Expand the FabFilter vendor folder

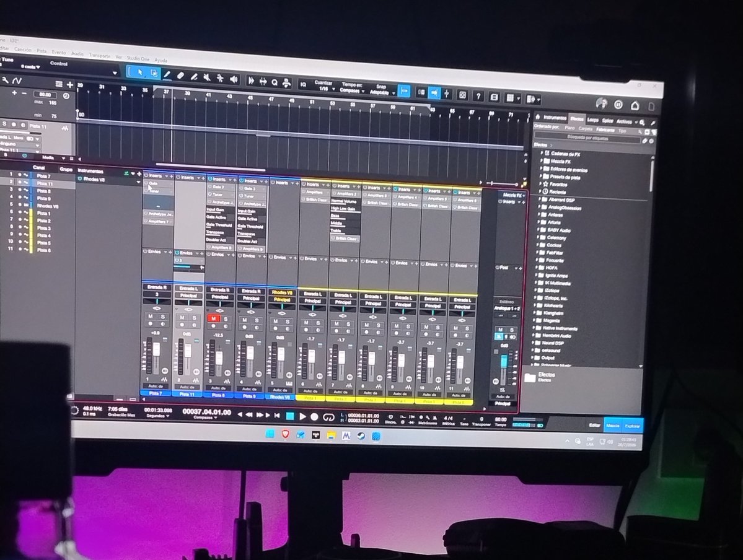click(539, 252)
